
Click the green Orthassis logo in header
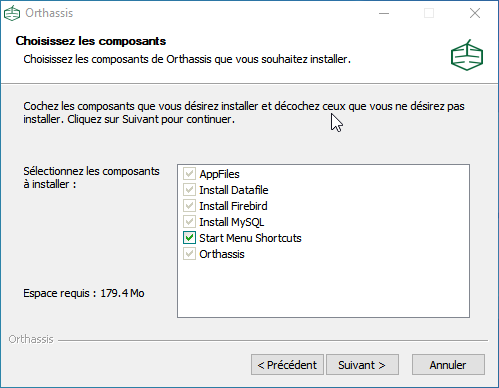point(467,55)
